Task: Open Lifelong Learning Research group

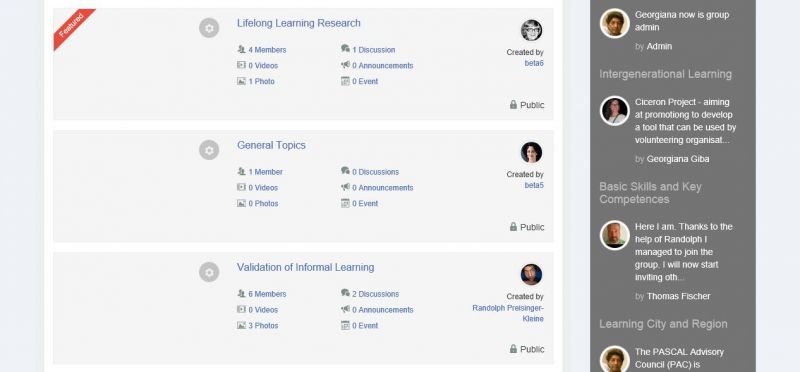Action: pos(298,23)
